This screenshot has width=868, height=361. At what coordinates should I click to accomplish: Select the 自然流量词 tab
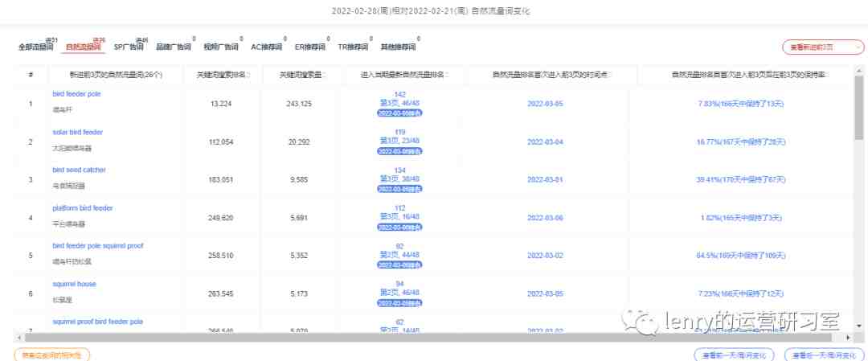pyautogui.click(x=84, y=47)
